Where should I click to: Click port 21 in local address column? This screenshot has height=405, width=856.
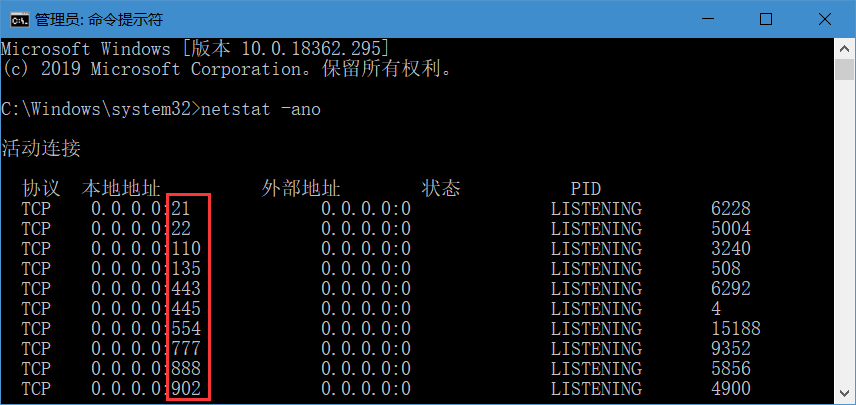(x=180, y=209)
